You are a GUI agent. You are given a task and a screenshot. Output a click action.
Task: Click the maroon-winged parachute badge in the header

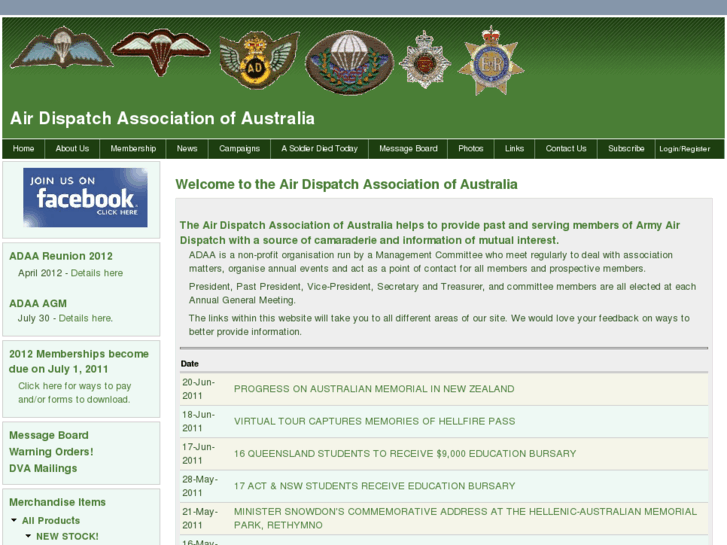160,52
